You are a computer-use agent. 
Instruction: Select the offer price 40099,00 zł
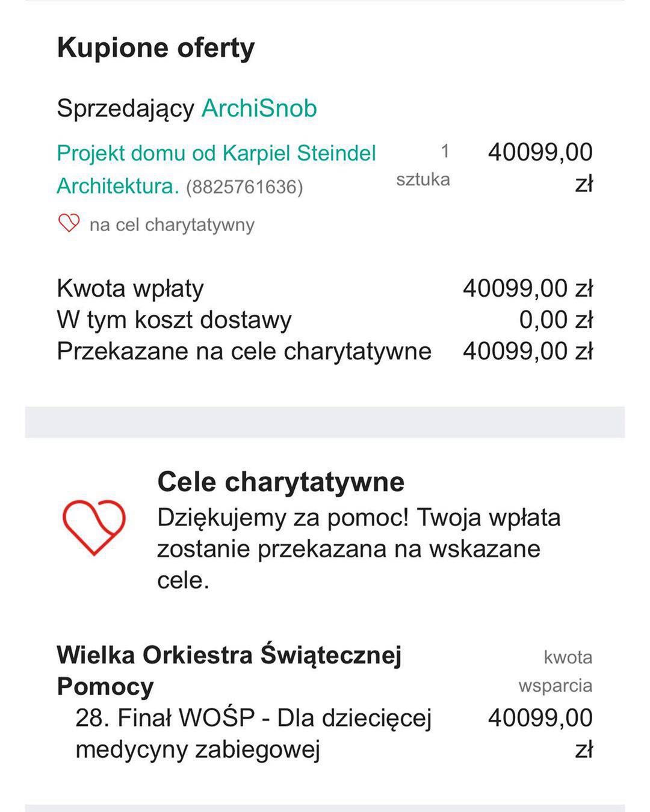[540, 168]
